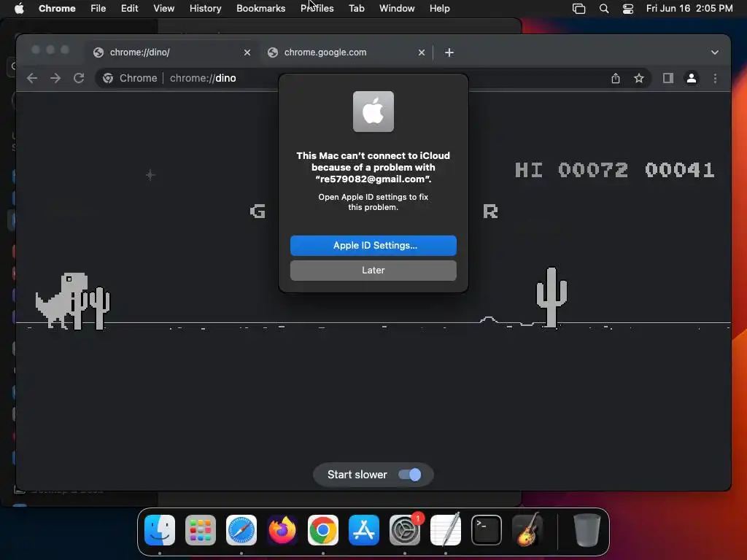Expand the tab search chevron
This screenshot has width=747, height=560.
point(715,52)
